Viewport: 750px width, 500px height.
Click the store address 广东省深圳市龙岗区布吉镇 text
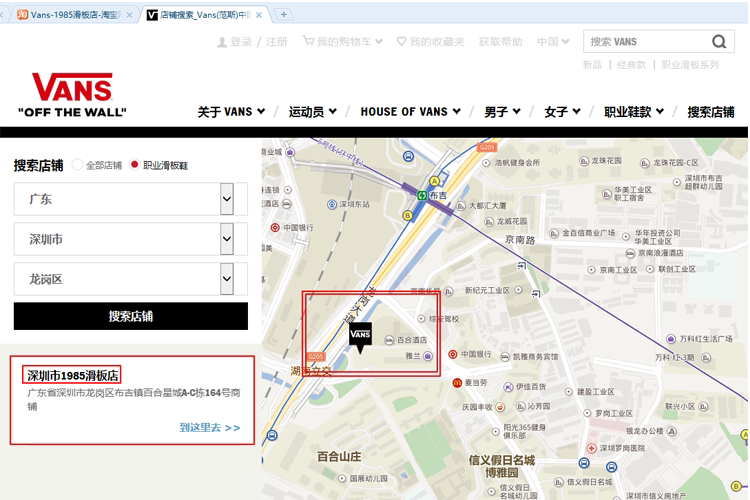(x=133, y=399)
